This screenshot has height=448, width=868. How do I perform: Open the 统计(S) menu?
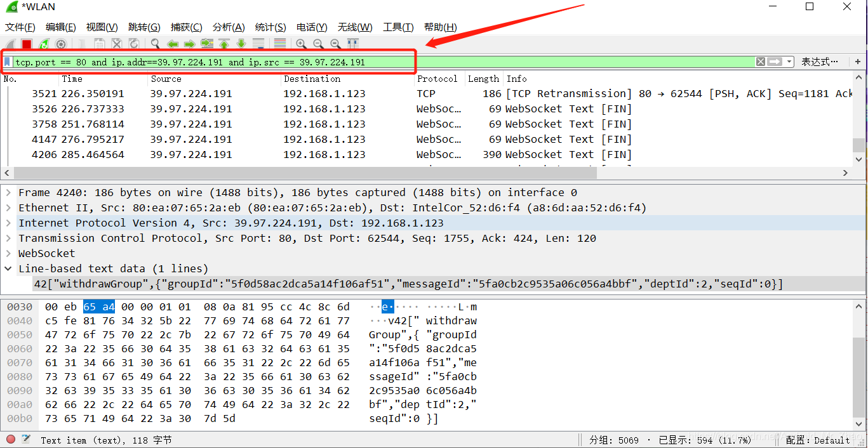(270, 27)
